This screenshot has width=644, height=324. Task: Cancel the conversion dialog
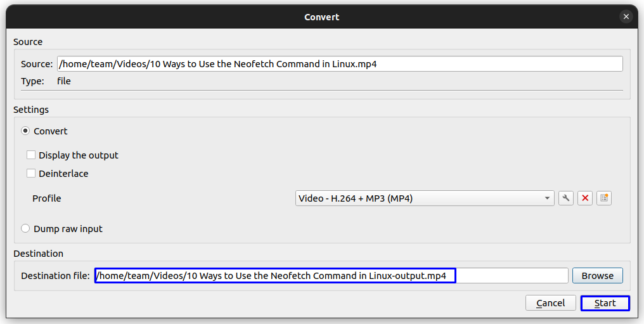[550, 303]
